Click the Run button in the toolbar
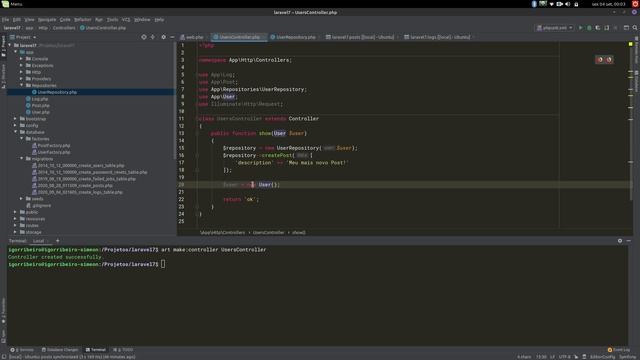This screenshot has width=640, height=360. click(x=580, y=28)
